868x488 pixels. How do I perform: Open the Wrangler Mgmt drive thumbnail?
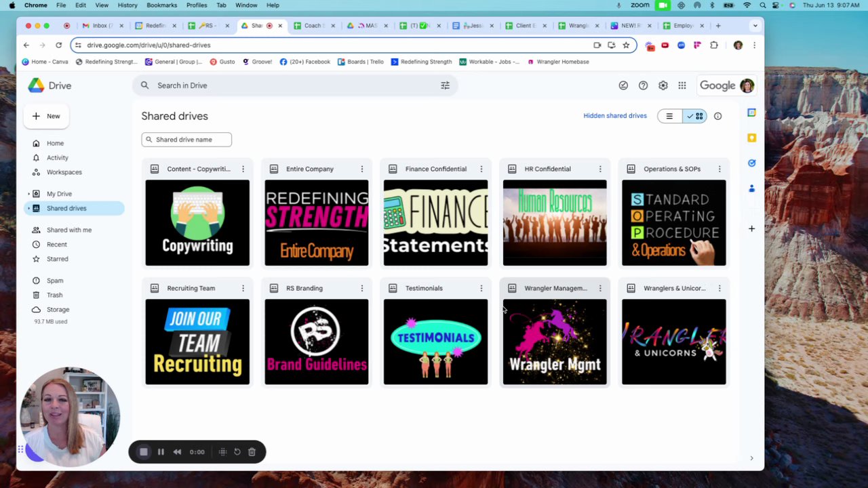point(555,342)
